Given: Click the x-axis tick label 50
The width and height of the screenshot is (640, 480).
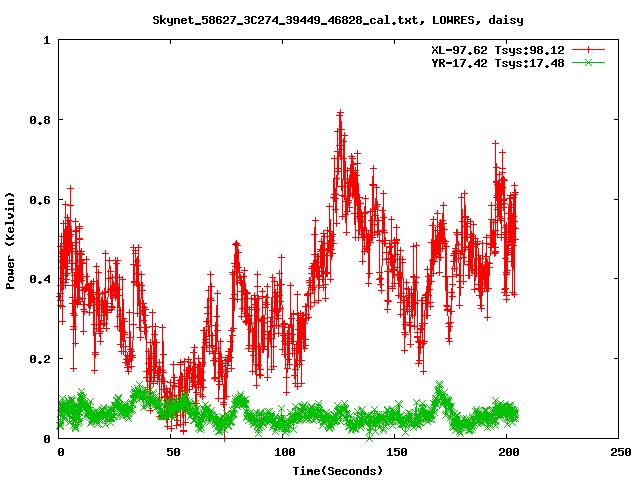Looking at the screenshot, I should [x=173, y=452].
